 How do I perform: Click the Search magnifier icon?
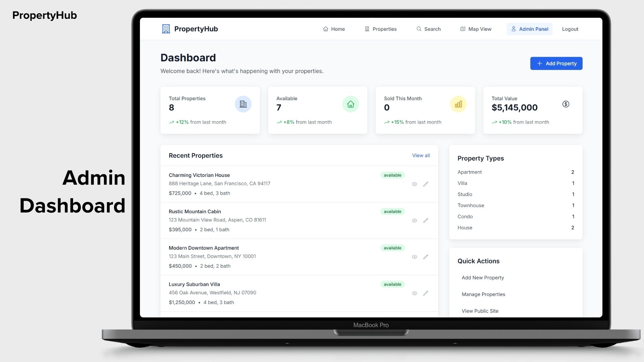418,29
